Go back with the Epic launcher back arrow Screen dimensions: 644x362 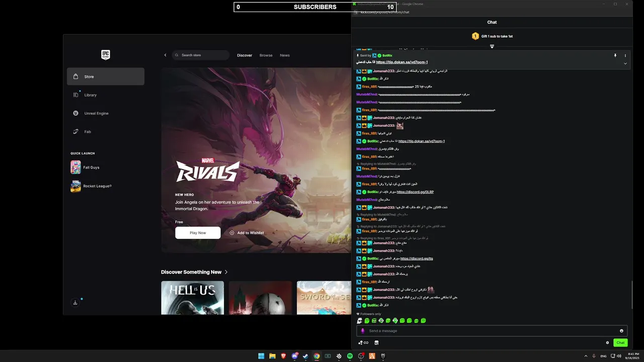pyautogui.click(x=165, y=55)
